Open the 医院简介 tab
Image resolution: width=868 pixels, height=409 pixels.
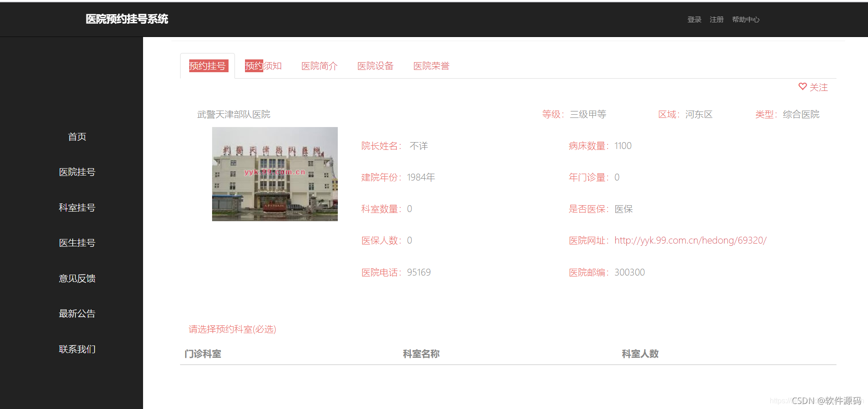[x=320, y=66]
